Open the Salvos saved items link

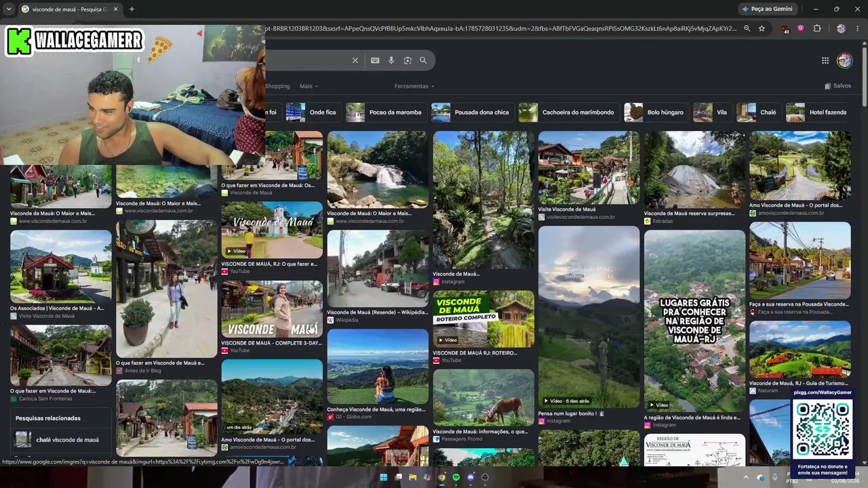click(837, 86)
